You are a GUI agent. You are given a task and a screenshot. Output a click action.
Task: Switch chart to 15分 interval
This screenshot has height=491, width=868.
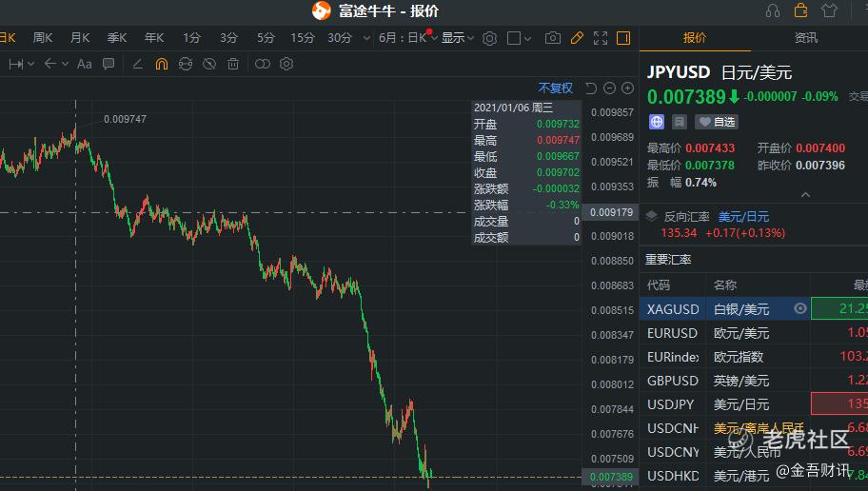[303, 38]
